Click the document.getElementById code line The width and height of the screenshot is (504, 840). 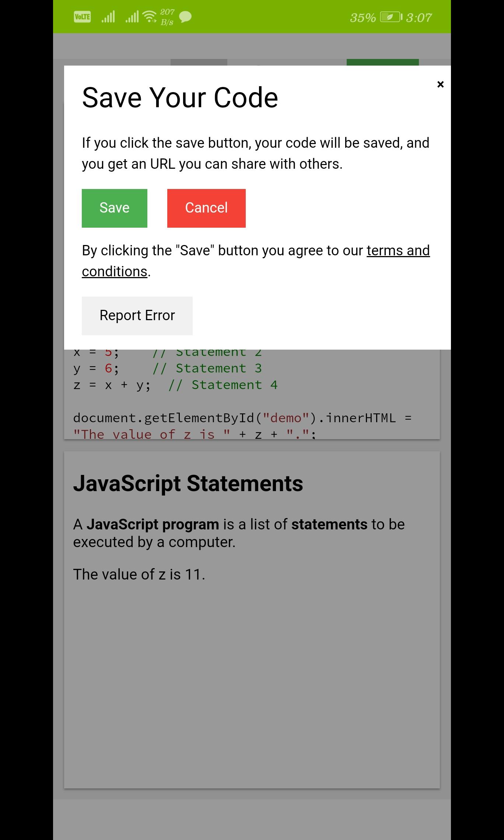[242, 418]
